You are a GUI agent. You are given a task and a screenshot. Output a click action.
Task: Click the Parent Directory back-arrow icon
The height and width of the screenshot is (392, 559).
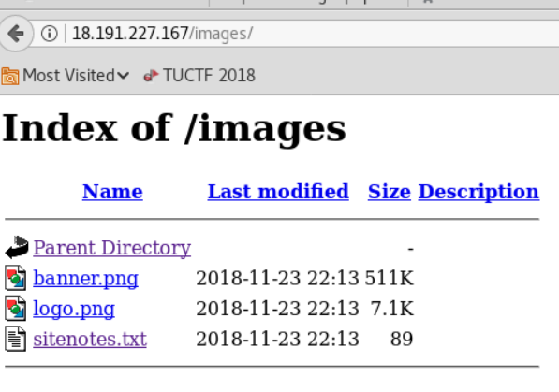17,247
